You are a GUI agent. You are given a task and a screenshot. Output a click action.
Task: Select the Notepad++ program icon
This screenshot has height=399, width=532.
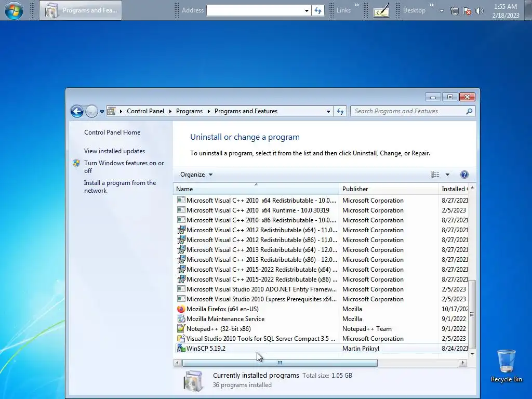coord(181,328)
